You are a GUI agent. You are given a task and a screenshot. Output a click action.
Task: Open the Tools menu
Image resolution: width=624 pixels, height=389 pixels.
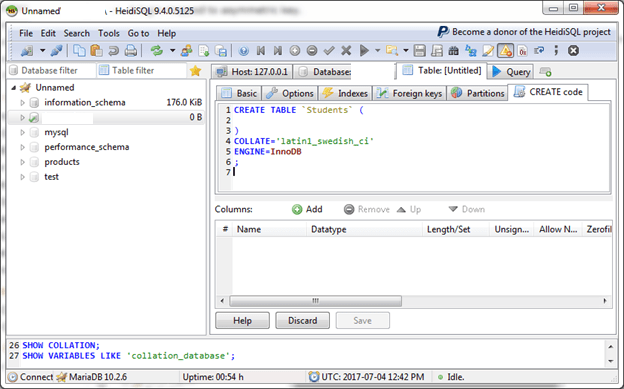[109, 33]
